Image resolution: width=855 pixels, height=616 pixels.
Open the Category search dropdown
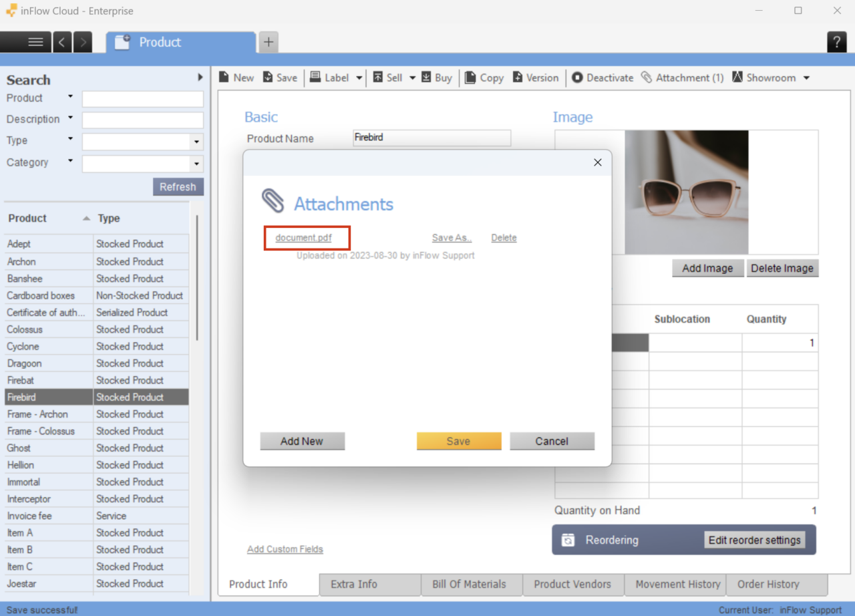point(196,164)
